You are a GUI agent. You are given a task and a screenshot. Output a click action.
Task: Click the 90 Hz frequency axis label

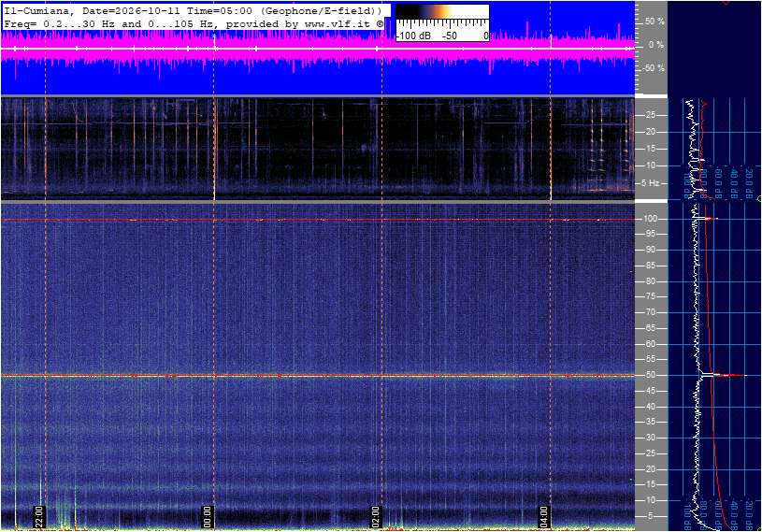[x=650, y=250]
